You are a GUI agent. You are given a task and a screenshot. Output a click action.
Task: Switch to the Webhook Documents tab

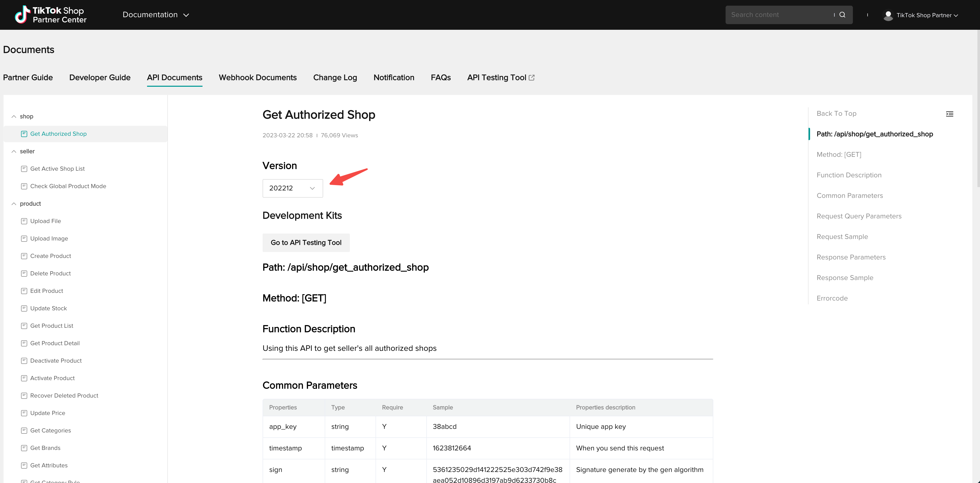(257, 78)
